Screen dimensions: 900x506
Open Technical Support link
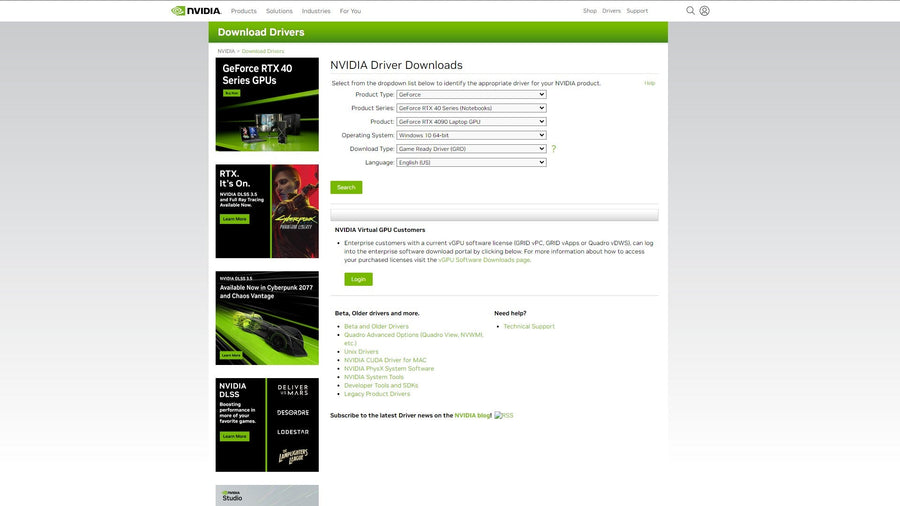click(x=529, y=326)
